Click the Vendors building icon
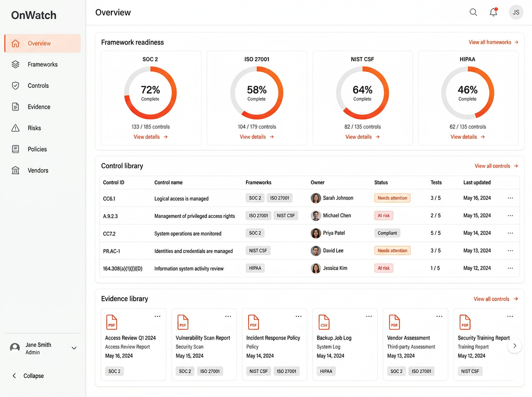The width and height of the screenshot is (532, 397). point(16,171)
